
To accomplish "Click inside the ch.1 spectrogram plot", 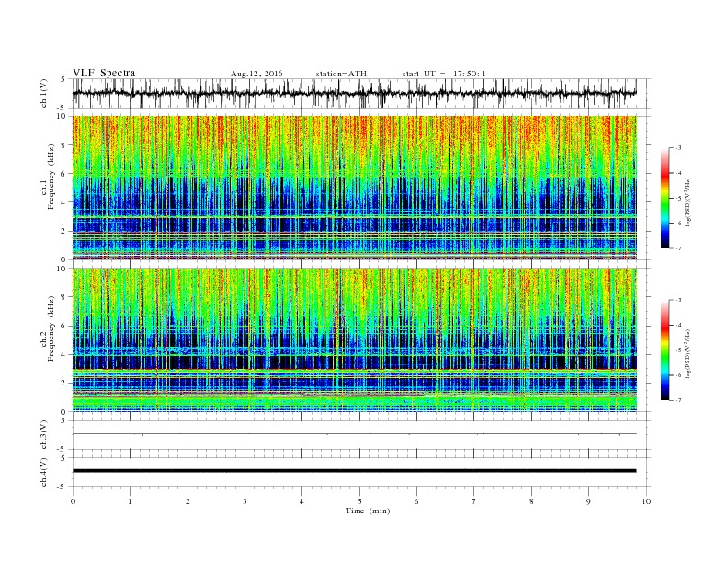I will [355, 188].
